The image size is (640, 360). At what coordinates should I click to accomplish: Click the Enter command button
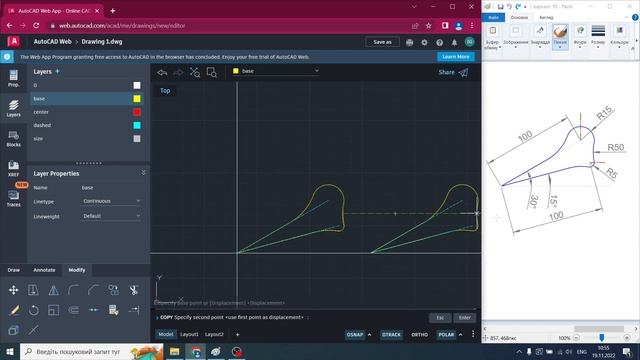coord(464,318)
